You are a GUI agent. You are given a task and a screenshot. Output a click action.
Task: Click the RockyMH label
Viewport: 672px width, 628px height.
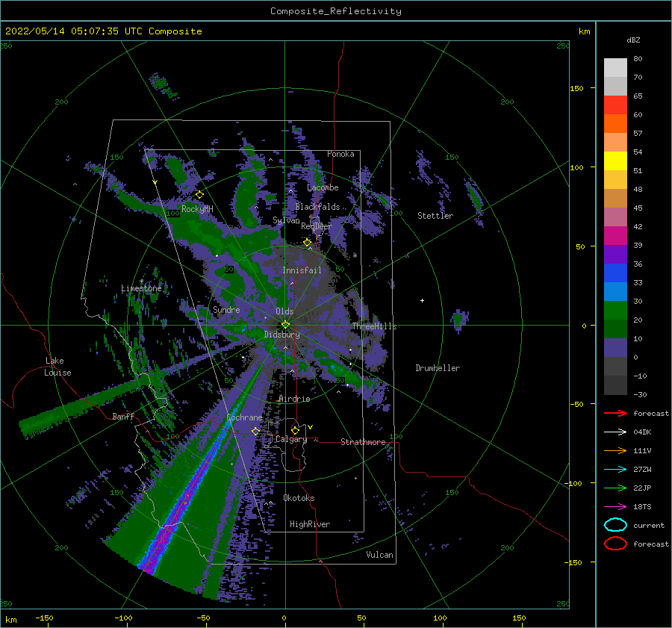coord(197,209)
